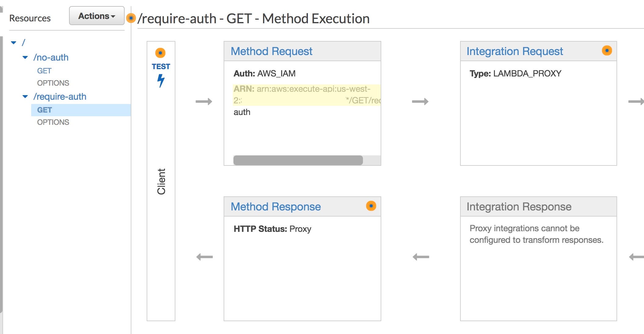Select OPTIONS method under /no-auth
This screenshot has height=334, width=644.
point(53,83)
